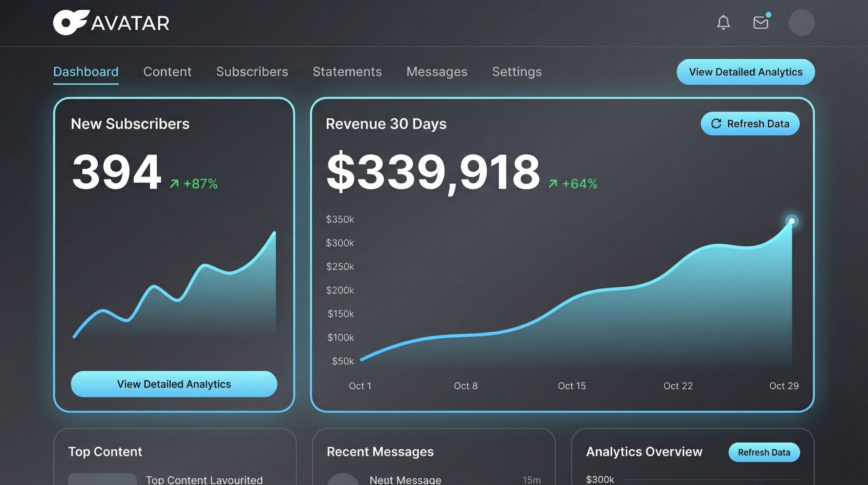Open the Neut Message entry
Image resolution: width=868 pixels, height=485 pixels.
tap(405, 480)
